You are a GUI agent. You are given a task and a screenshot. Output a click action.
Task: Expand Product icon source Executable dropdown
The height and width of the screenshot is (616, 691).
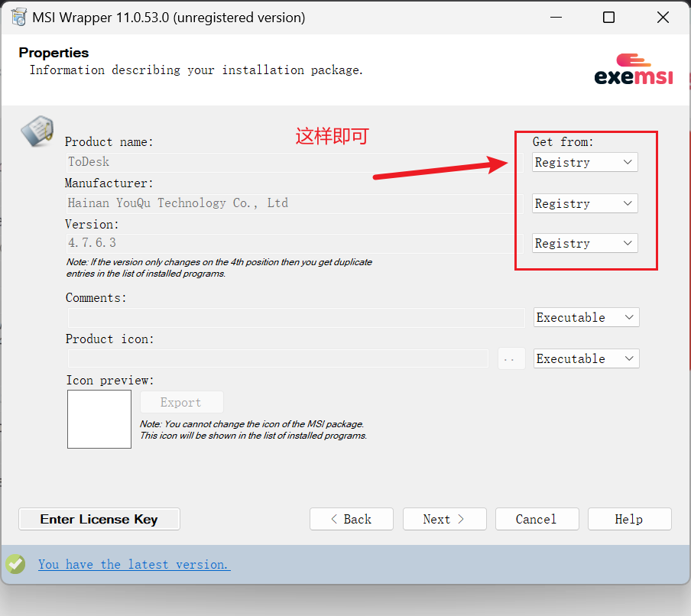[586, 358]
